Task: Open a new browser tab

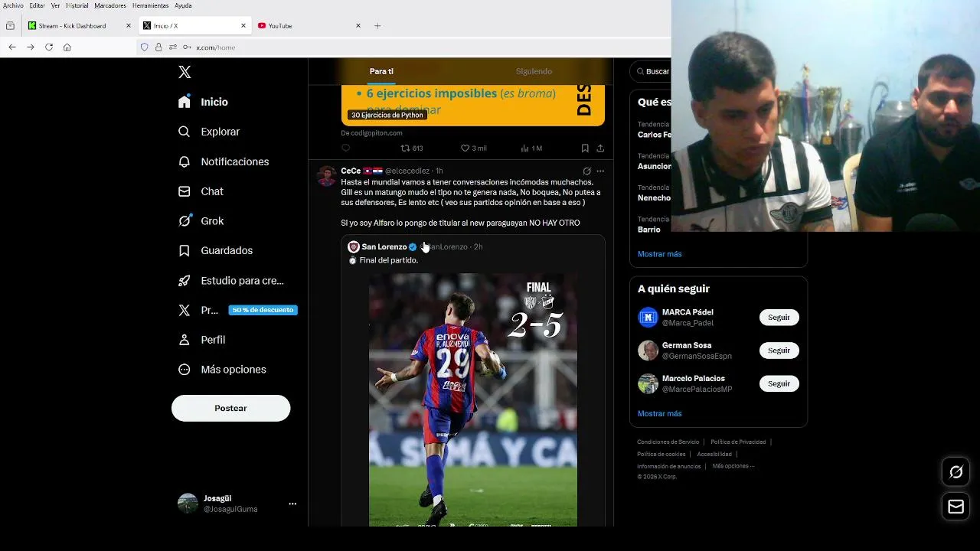Action: click(377, 26)
